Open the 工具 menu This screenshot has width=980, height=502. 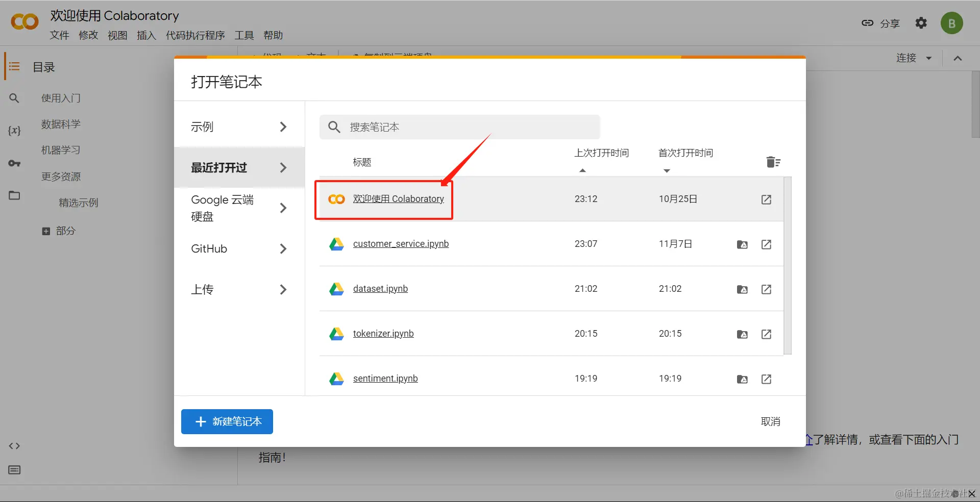pyautogui.click(x=244, y=35)
